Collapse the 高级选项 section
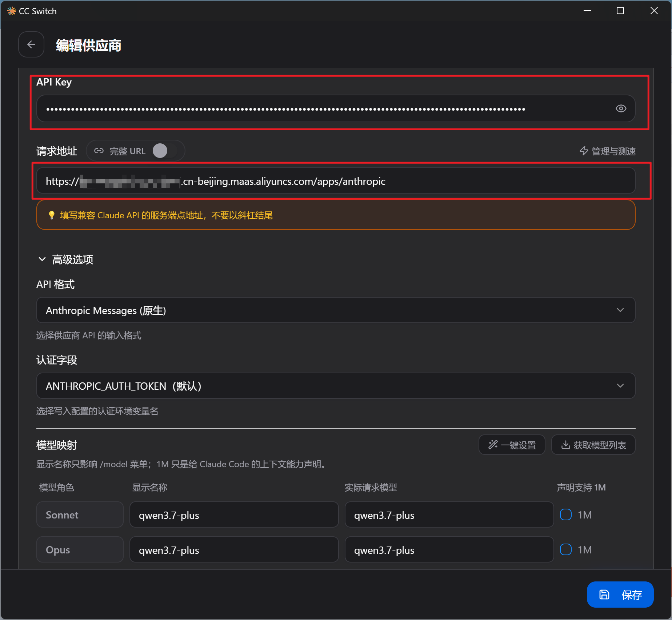Screen dimensions: 672x620 click(x=65, y=259)
